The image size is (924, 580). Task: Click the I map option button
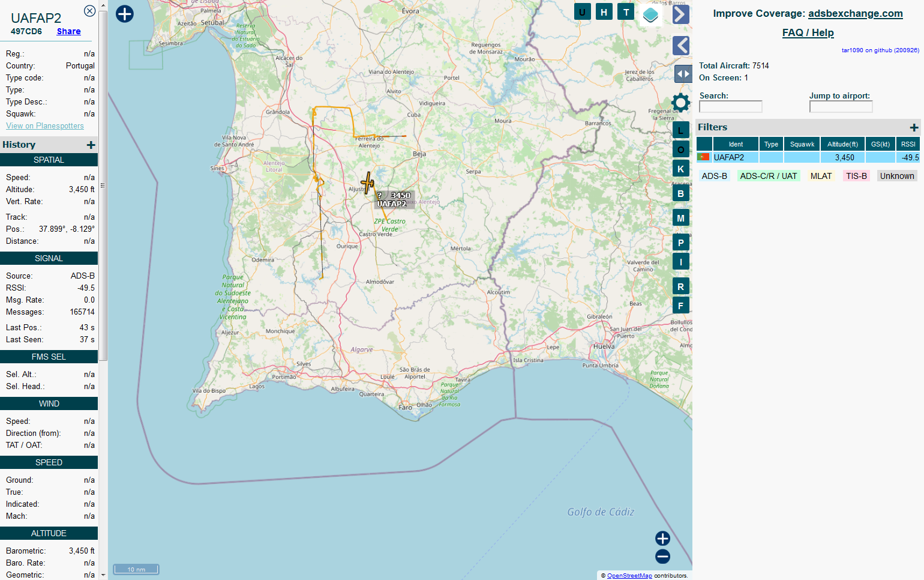tap(680, 262)
